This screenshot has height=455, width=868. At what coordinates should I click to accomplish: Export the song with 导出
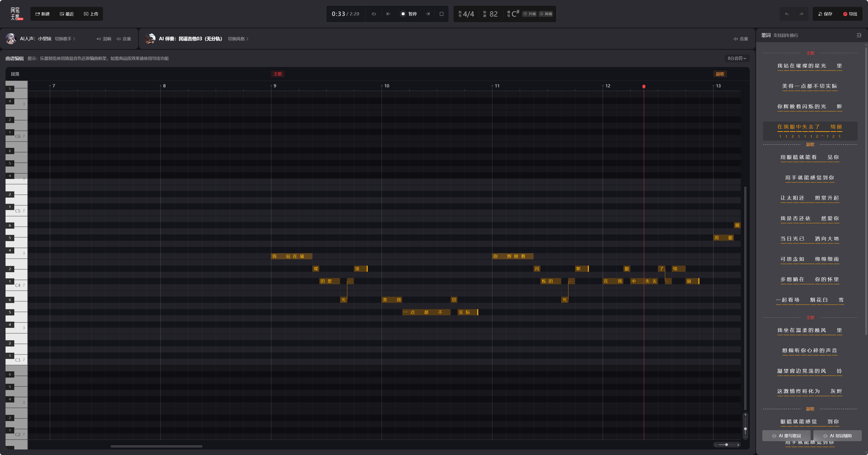coord(850,14)
